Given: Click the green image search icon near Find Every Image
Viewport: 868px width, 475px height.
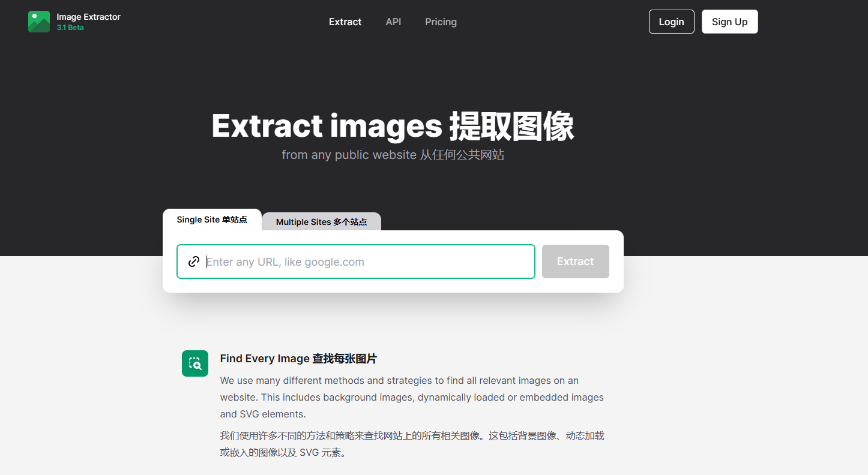Looking at the screenshot, I should (x=195, y=363).
